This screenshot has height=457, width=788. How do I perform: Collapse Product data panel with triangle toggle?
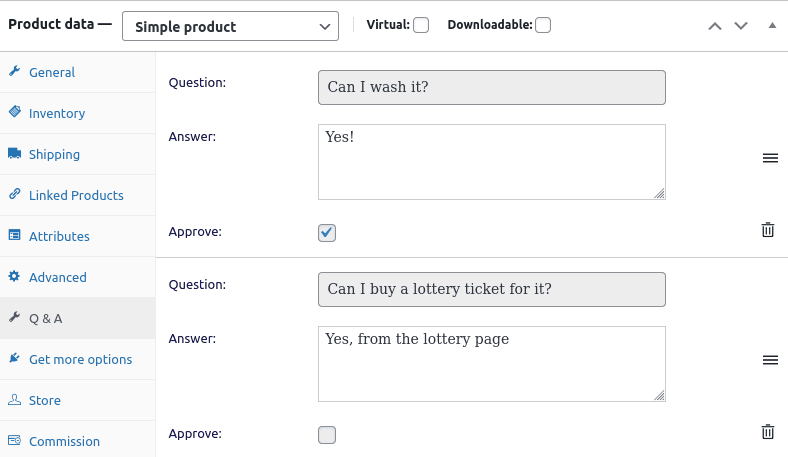[772, 25]
